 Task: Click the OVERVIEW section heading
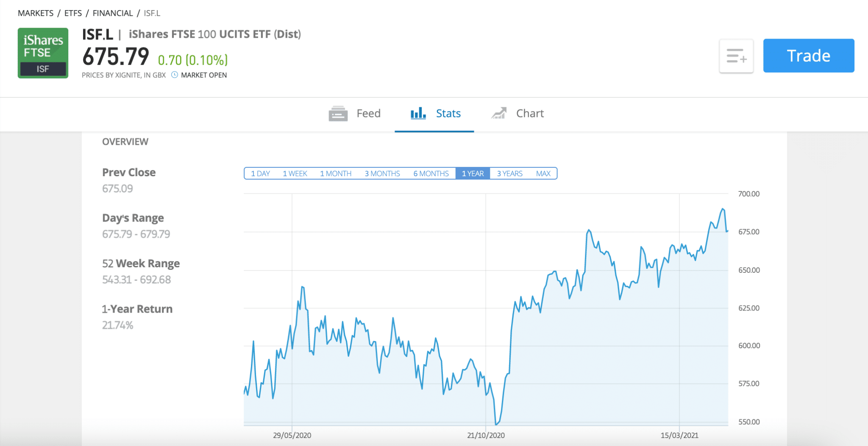click(125, 142)
